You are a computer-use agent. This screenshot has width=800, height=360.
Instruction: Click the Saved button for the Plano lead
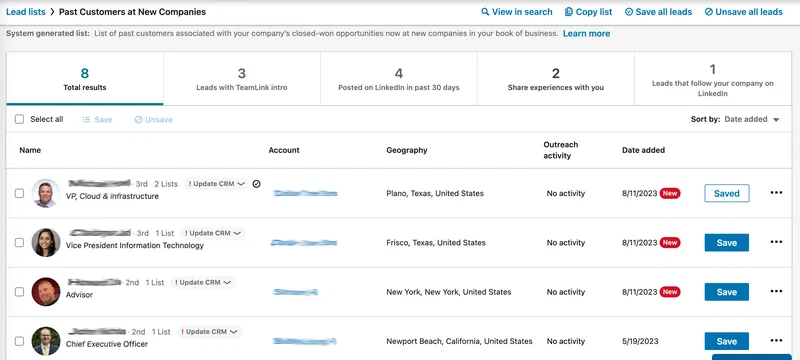point(727,194)
